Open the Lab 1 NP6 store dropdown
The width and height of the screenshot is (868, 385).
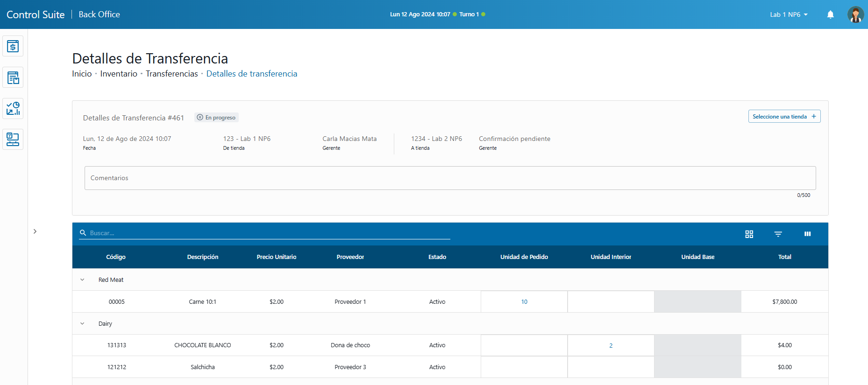(789, 14)
